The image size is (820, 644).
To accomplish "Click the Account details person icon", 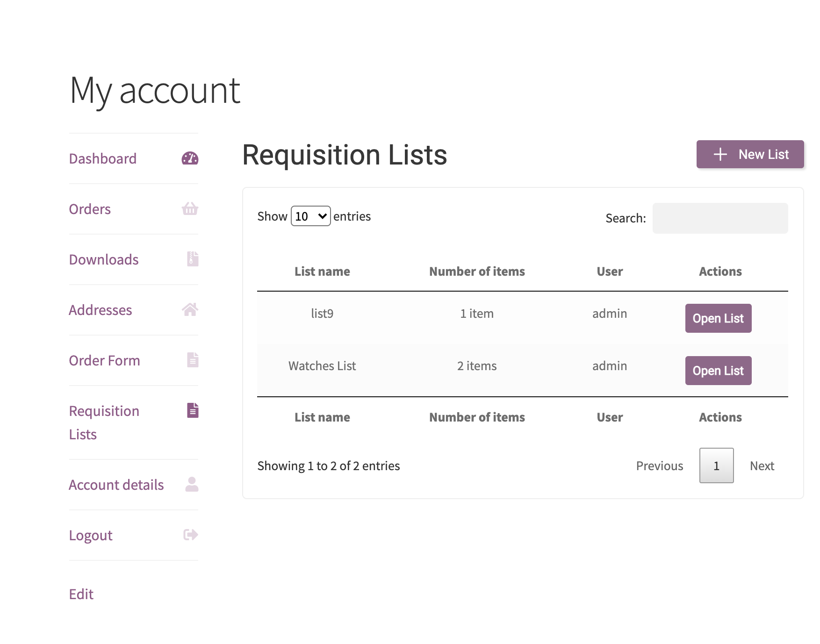I will coord(192,485).
